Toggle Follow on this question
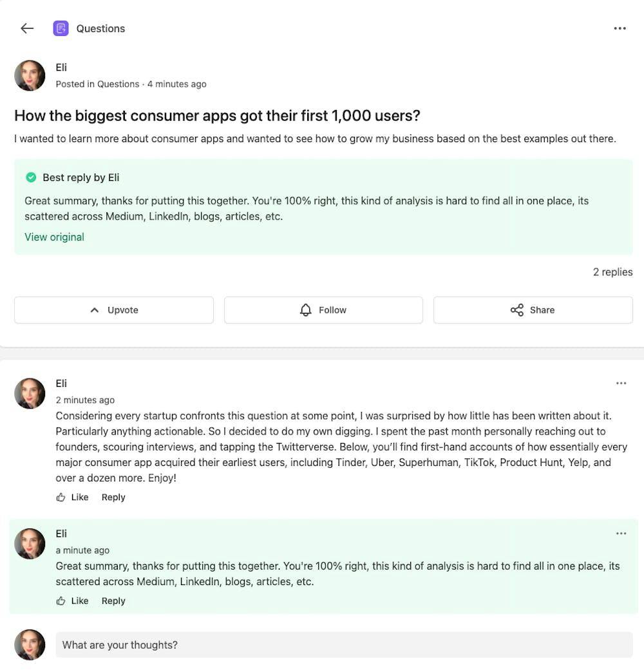This screenshot has width=644, height=672. click(x=323, y=310)
